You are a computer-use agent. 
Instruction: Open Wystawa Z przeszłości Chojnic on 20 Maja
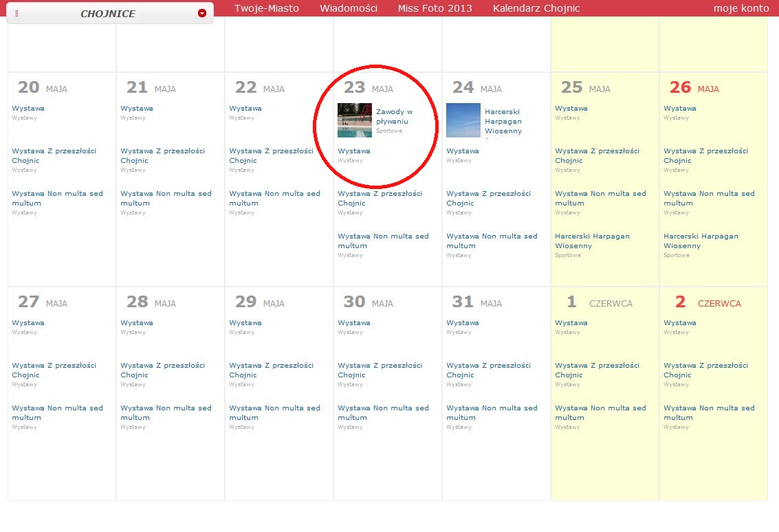coord(54,155)
